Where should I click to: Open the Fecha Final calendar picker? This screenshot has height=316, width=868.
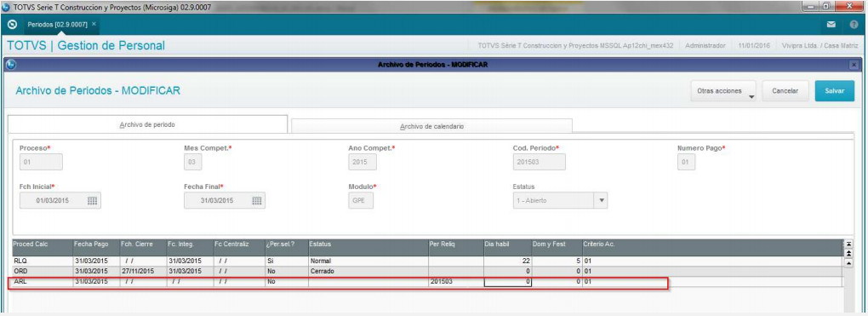tap(257, 201)
